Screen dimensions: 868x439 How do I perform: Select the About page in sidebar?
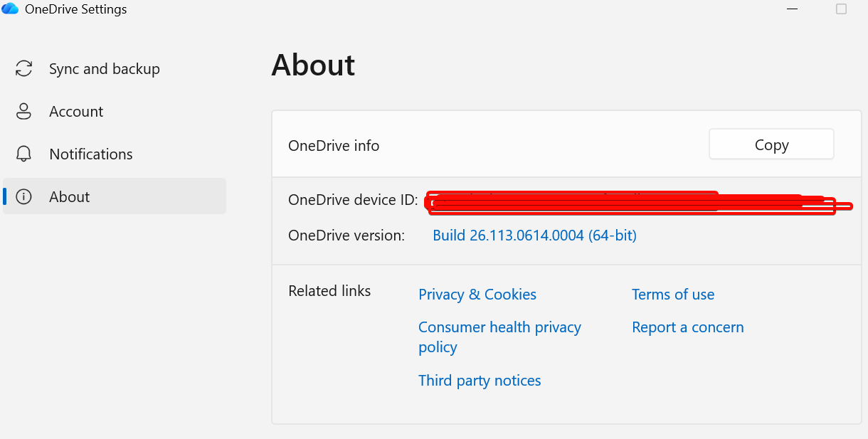point(115,196)
